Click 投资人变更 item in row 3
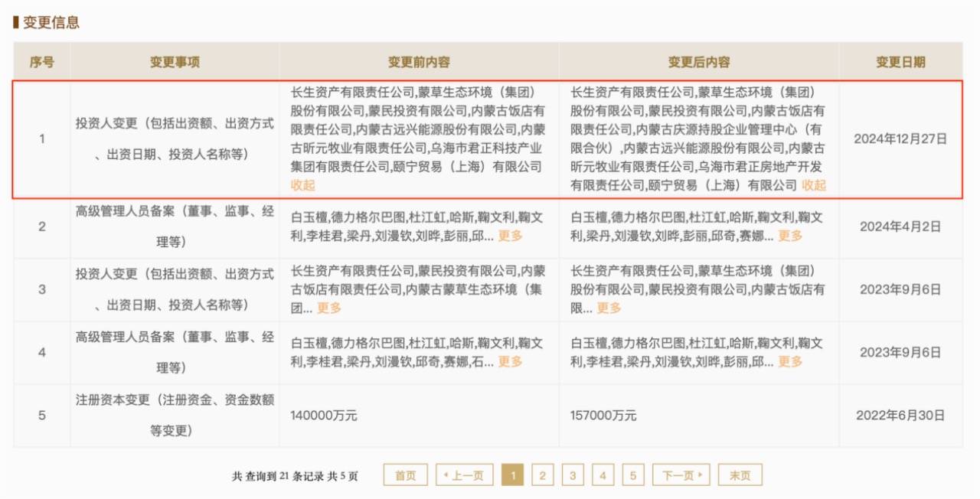 (175, 289)
